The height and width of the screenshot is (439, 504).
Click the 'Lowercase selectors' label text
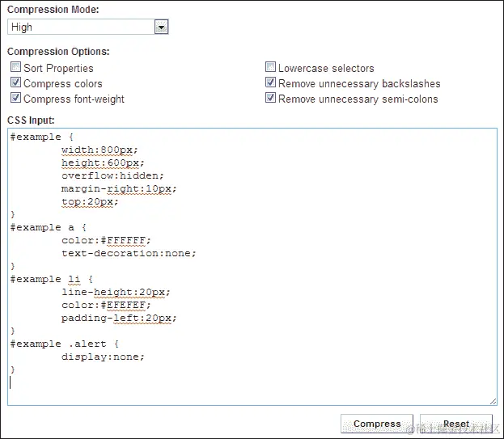(x=326, y=68)
